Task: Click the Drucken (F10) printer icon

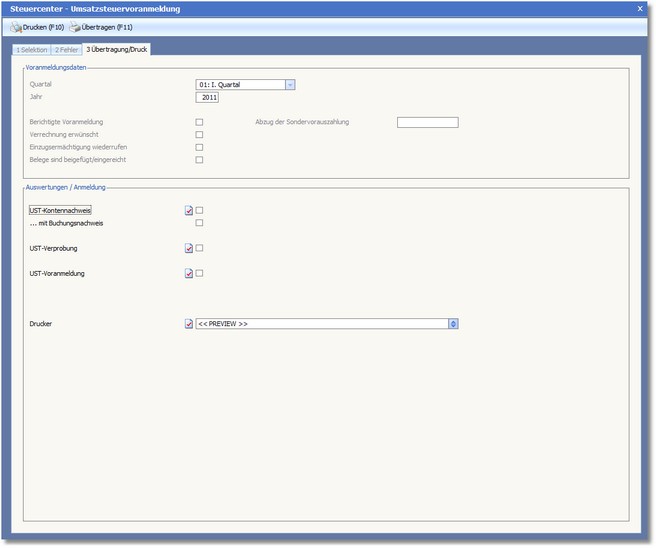Action: (15, 27)
